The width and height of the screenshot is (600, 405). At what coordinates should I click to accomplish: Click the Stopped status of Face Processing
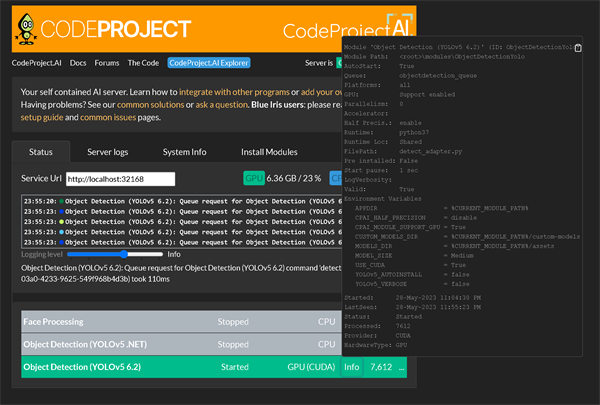click(233, 322)
